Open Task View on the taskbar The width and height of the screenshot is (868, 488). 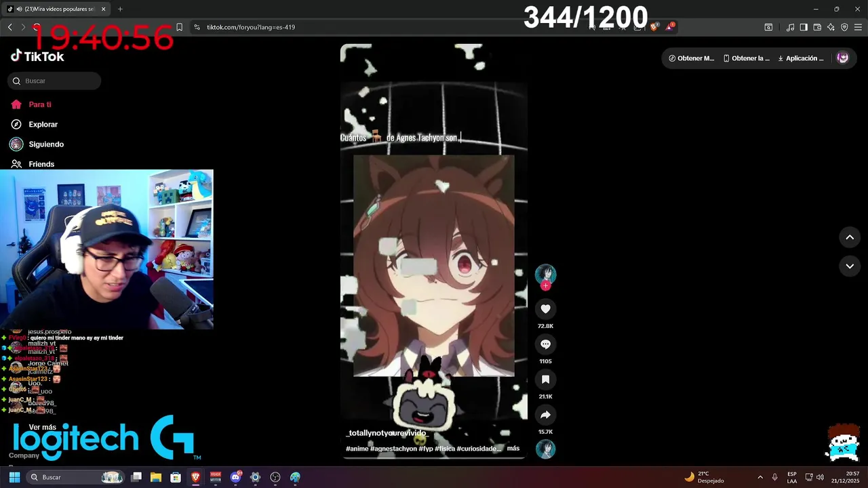click(136, 477)
